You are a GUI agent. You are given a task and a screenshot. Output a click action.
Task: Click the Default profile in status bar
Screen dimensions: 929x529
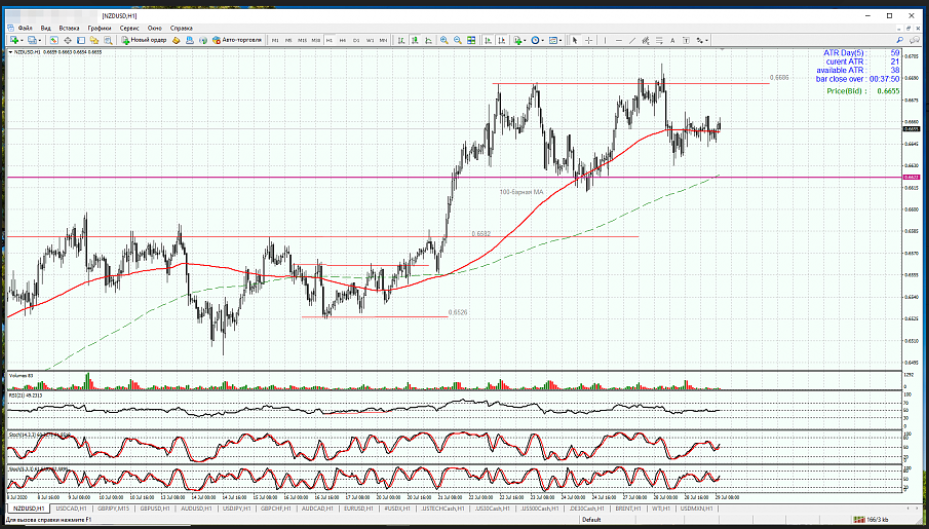click(x=591, y=520)
